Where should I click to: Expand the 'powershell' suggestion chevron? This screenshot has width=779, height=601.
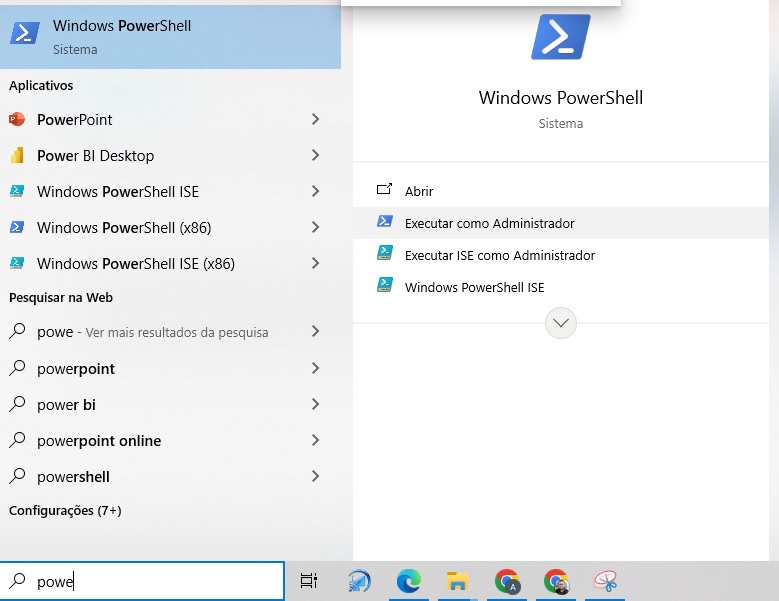point(315,476)
